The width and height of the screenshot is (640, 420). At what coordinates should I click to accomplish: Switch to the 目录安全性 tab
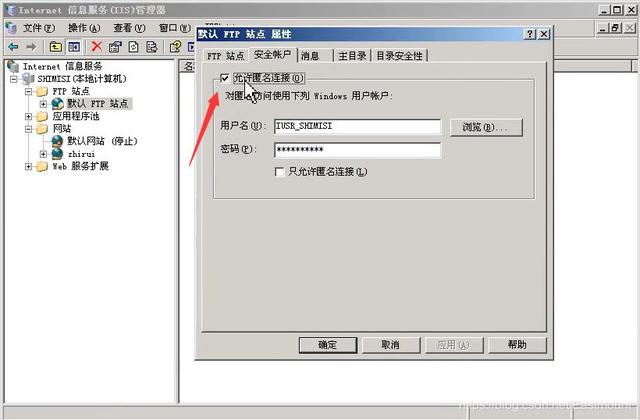click(x=399, y=56)
